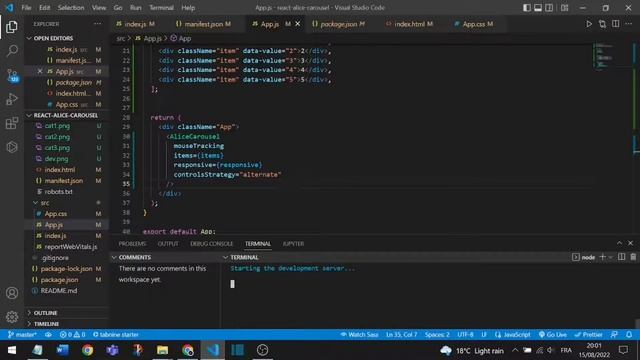Viewport: 640px width, 360px height.
Task: Kill the terminal with trash icon
Action: click(633, 257)
